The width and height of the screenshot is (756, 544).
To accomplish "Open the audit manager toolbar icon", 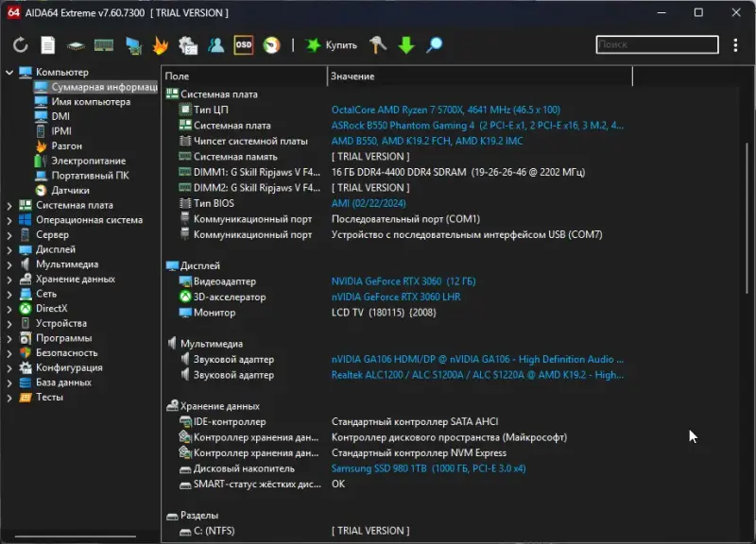I will 188,45.
